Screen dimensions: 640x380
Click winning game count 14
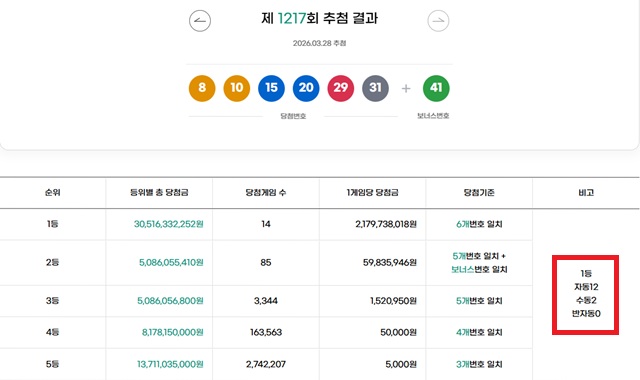(266, 224)
